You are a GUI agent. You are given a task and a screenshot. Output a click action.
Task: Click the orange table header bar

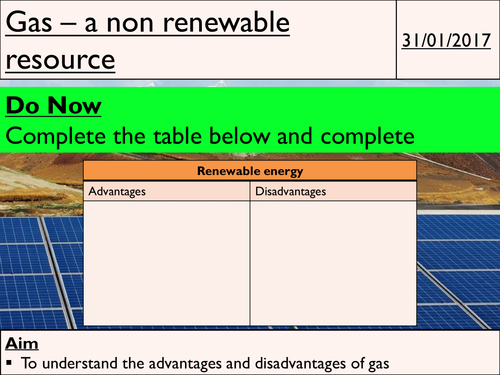(x=250, y=171)
